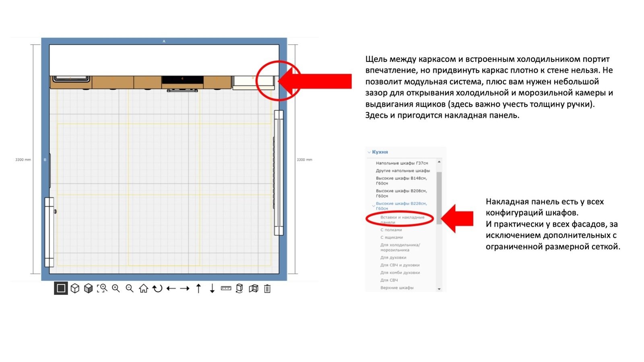Open Вставки и накладные панели subcategory
Viewport: 644px width, 362px height.
[402, 219]
